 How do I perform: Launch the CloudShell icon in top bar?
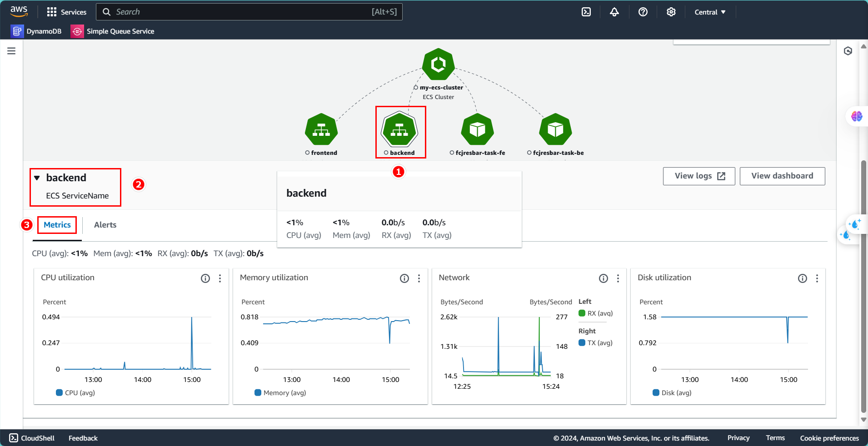586,12
